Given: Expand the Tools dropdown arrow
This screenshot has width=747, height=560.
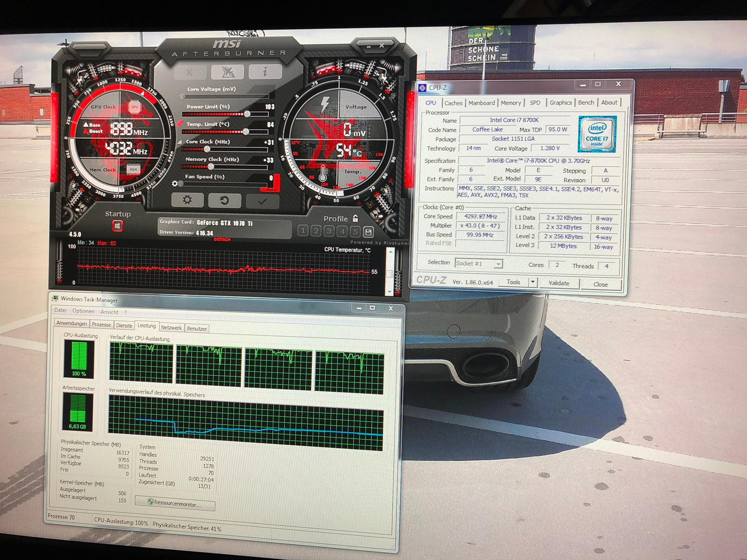Looking at the screenshot, I should click(533, 282).
